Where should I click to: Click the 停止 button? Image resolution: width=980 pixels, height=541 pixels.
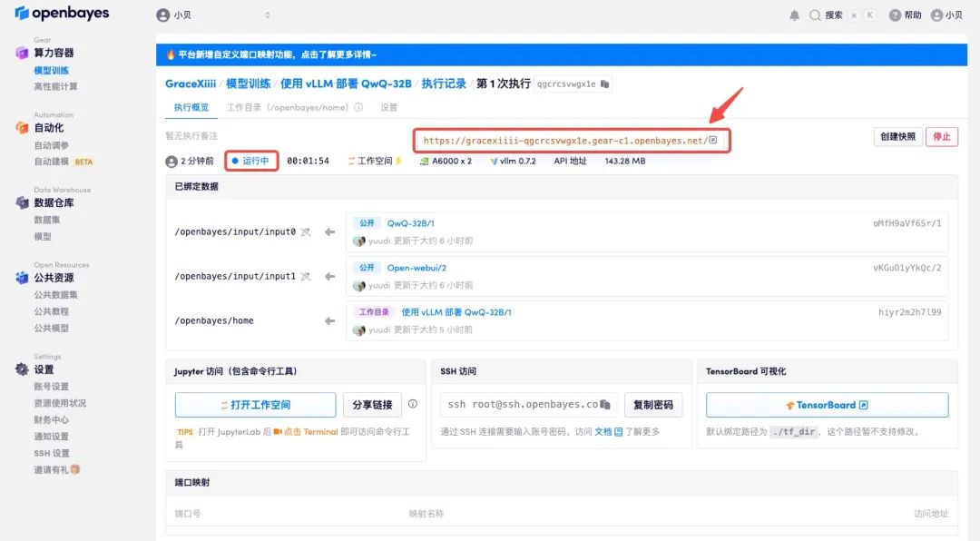941,137
